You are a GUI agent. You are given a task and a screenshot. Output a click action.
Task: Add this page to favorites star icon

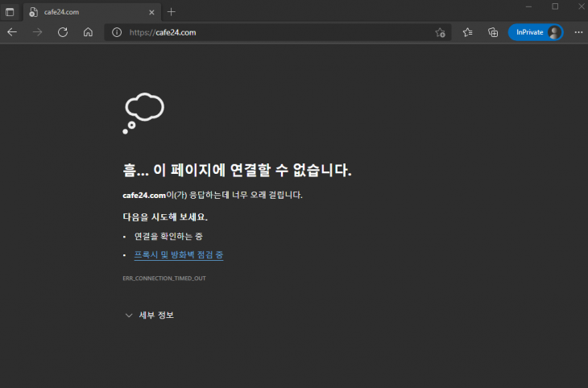coord(441,33)
